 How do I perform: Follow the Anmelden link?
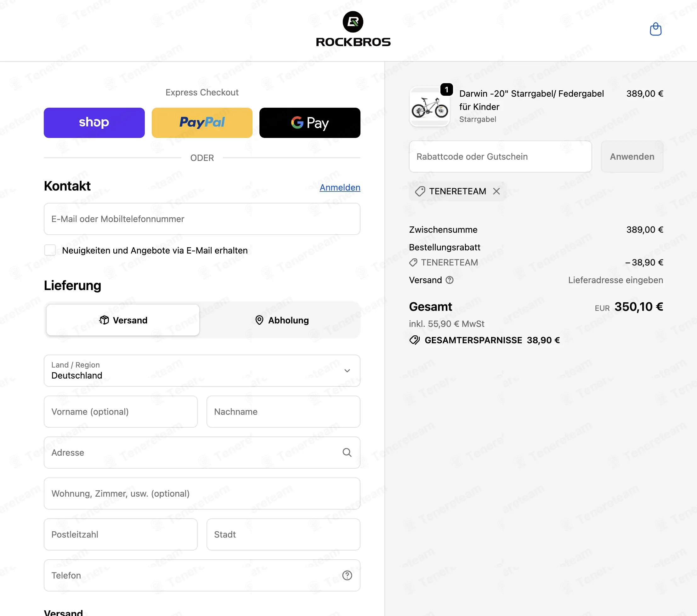pyautogui.click(x=340, y=187)
